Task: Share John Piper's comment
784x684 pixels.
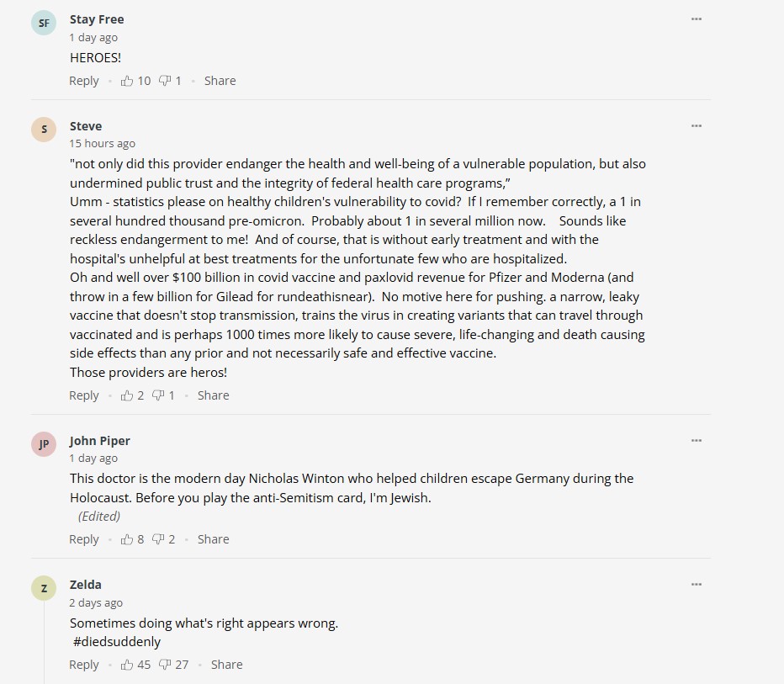Action: tap(213, 539)
